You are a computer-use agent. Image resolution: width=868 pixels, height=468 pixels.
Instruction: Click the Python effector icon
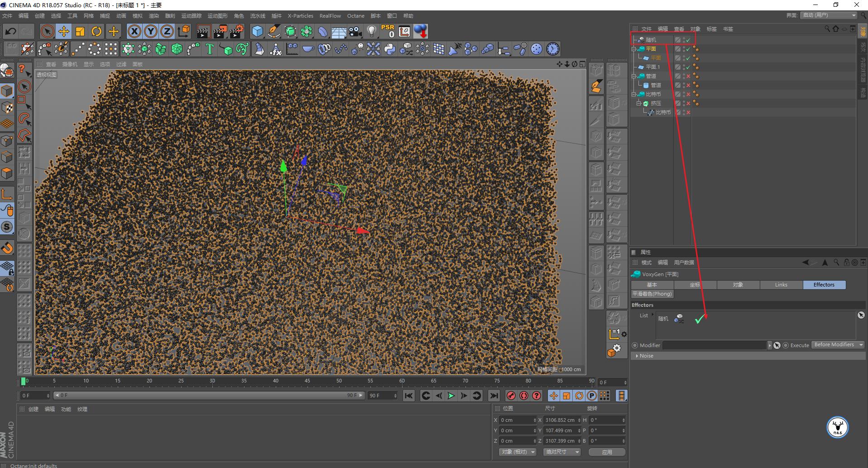(389, 49)
